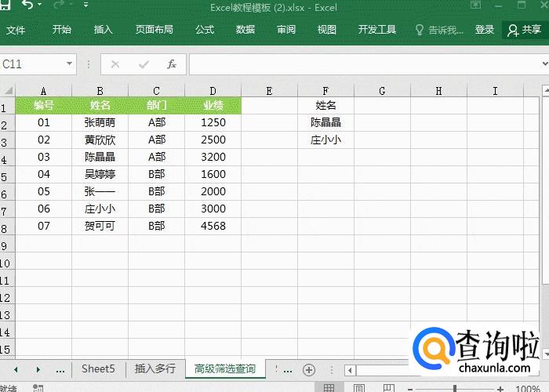Click the left sheet tabs ellipsis
Viewport: 549px width, 392px height.
pyautogui.click(x=60, y=371)
